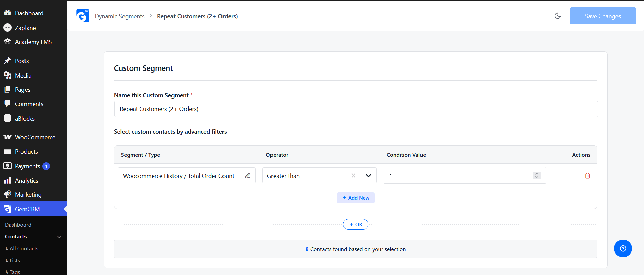Open the Operator dropdown arrow
This screenshot has height=275, width=644.
[368, 176]
